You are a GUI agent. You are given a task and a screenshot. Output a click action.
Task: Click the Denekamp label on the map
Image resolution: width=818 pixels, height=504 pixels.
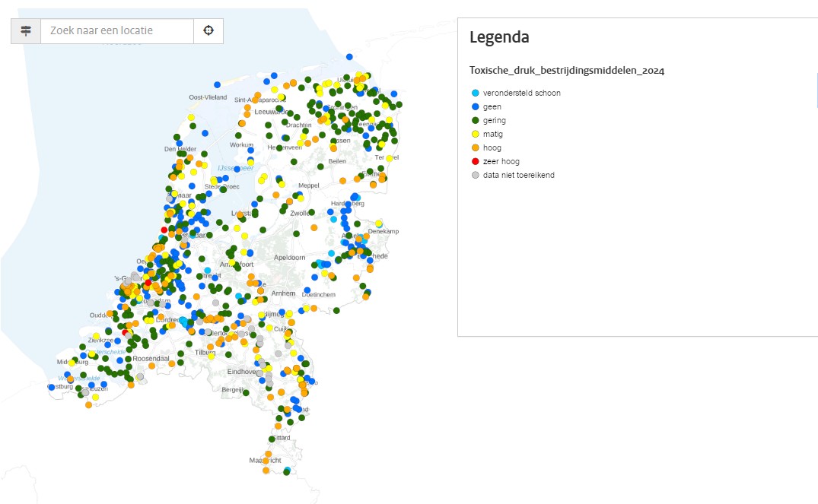pyautogui.click(x=384, y=231)
